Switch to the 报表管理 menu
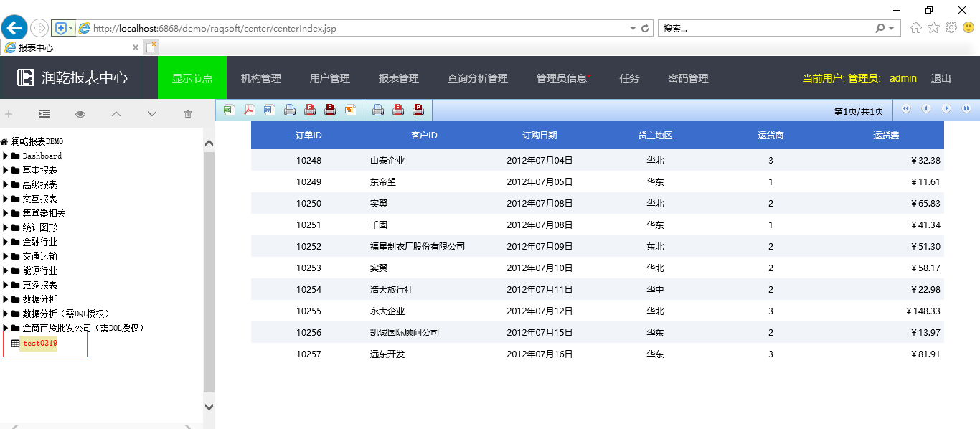The image size is (980, 429). pos(399,78)
